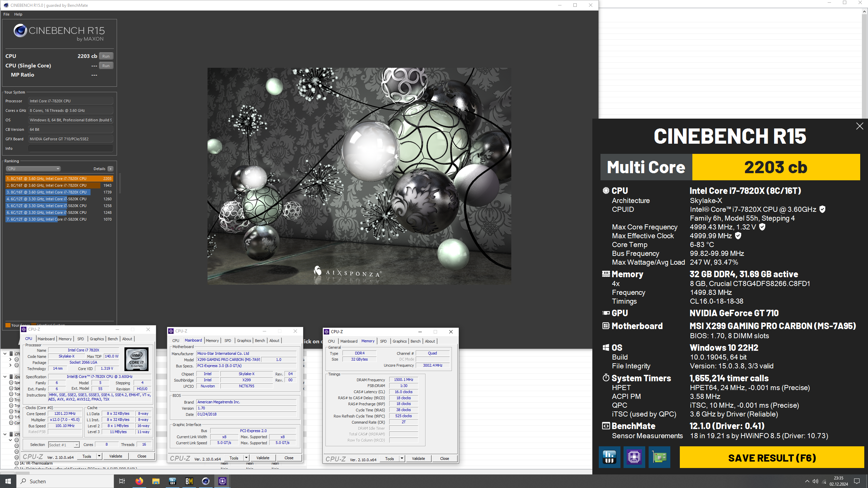Image resolution: width=868 pixels, height=488 pixels.
Task: Switch to HWiNFO taskbar icon
Action: point(172,481)
